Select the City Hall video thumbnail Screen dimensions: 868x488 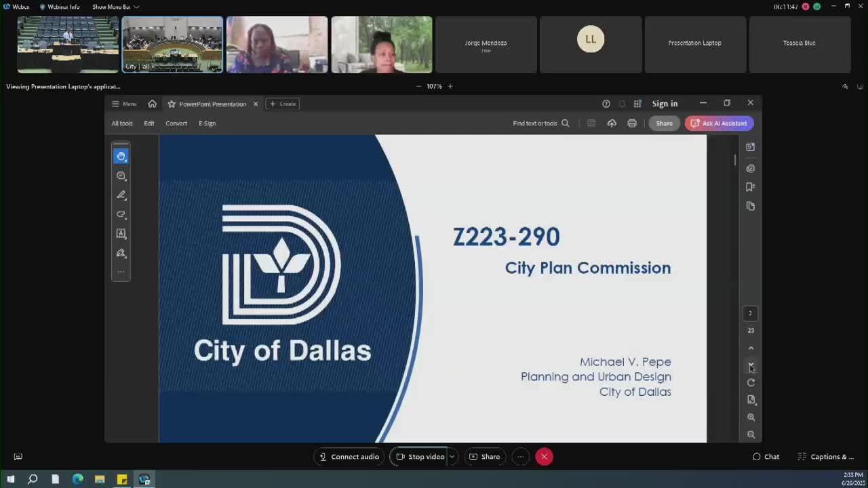pos(172,45)
